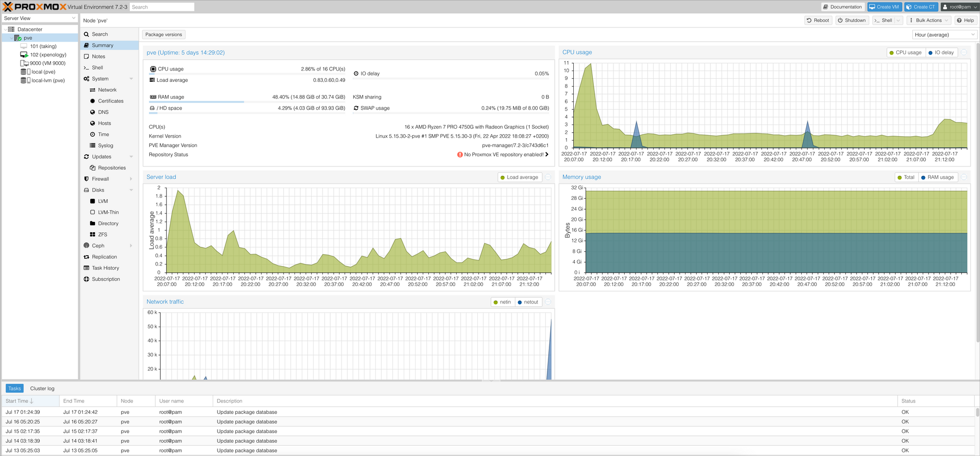This screenshot has height=456, width=980.
Task: Open the Notes section icon
Action: click(x=86, y=56)
